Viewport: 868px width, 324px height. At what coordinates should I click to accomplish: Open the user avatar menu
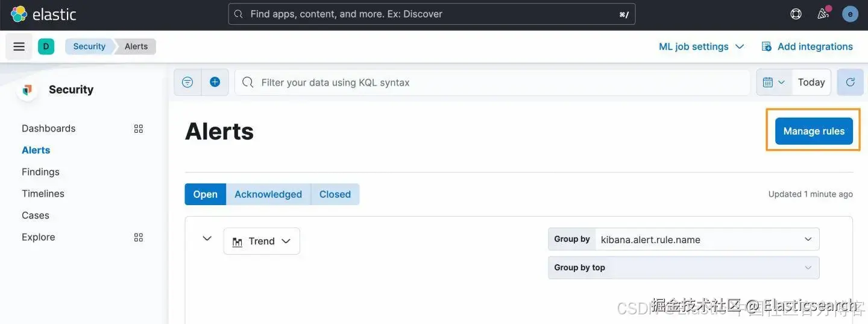coord(850,14)
